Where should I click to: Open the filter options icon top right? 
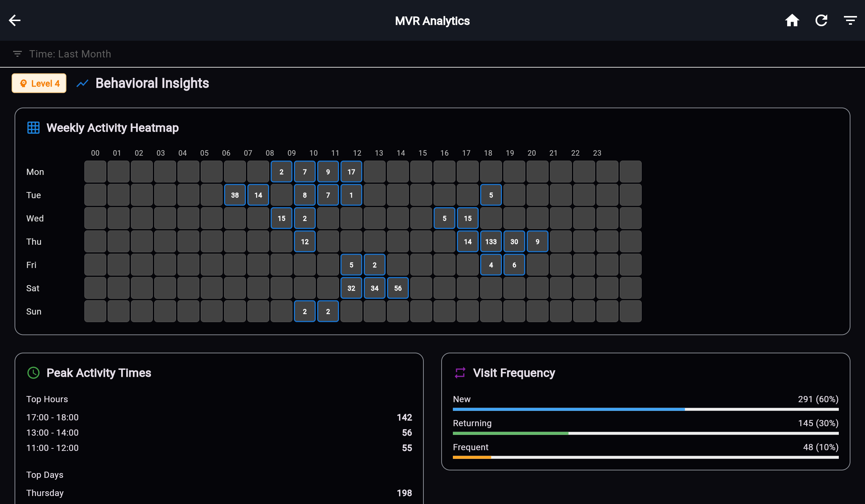[850, 20]
